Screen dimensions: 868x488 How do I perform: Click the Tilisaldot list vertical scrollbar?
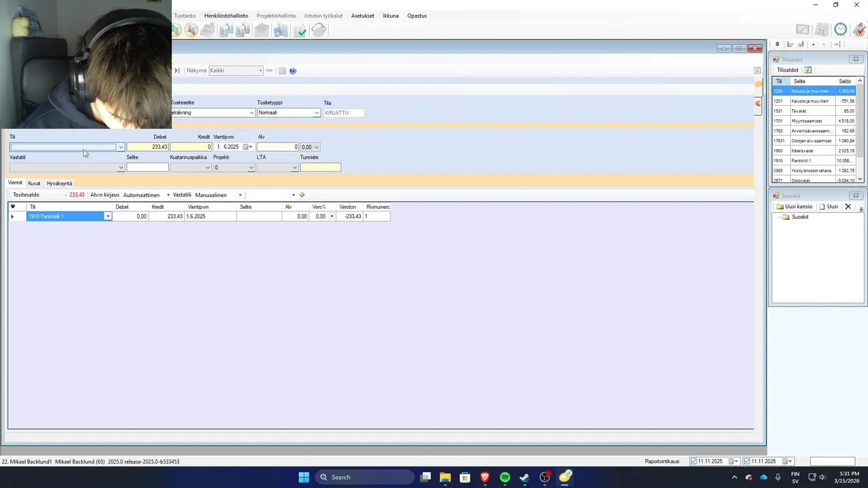tap(861, 129)
